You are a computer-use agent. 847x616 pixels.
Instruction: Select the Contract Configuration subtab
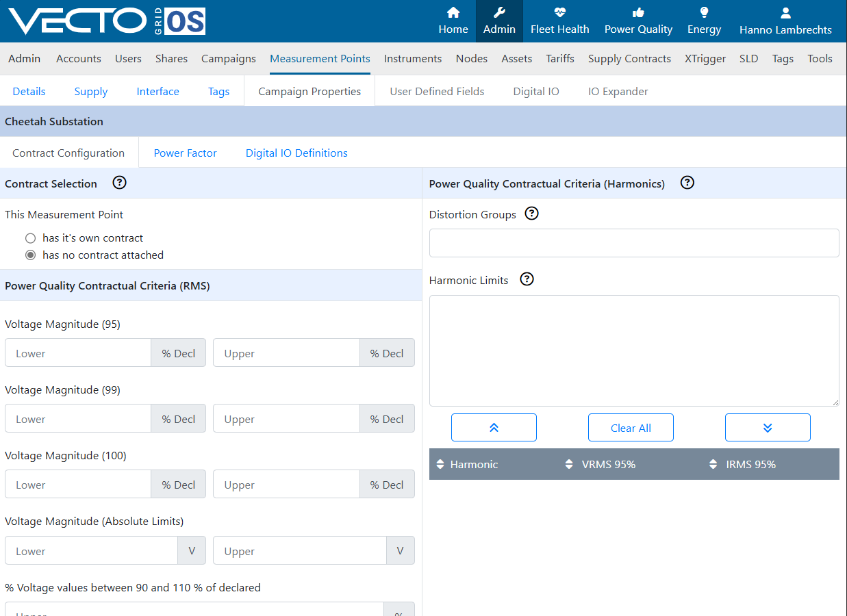coord(68,153)
